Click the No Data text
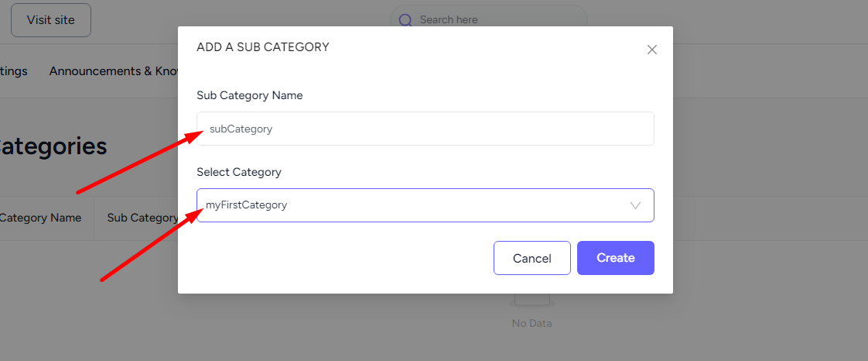Viewport: 868px width, 361px height. pyautogui.click(x=532, y=323)
